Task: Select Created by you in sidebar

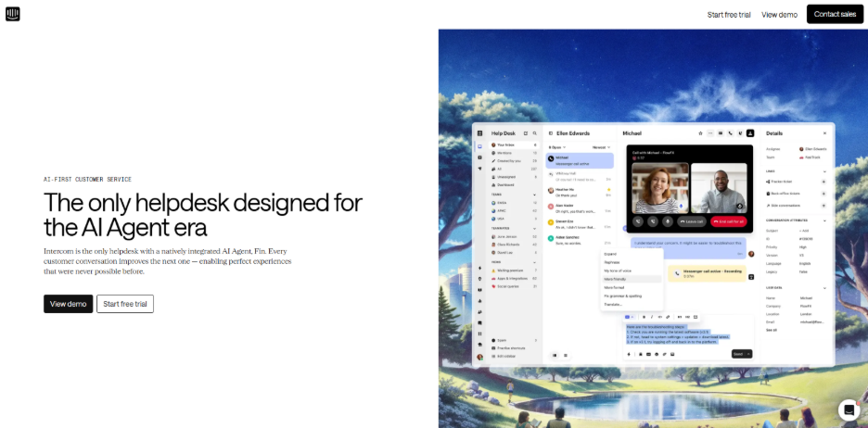Action: point(515,161)
